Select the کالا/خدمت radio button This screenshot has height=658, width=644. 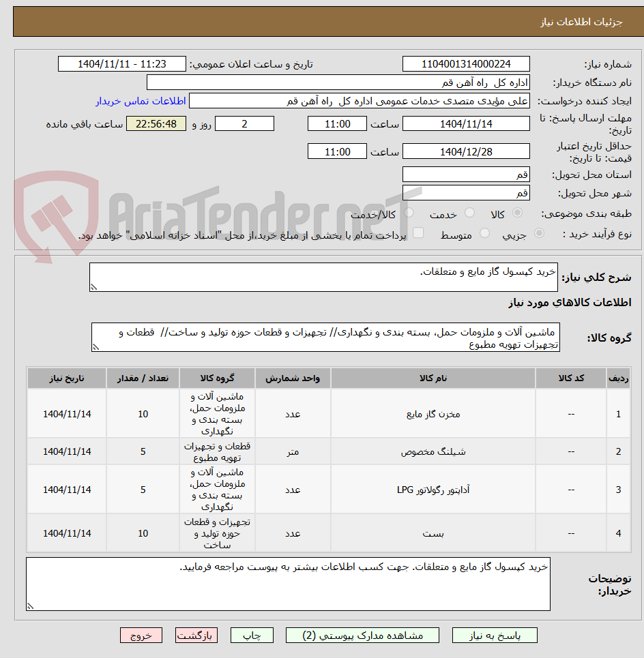point(409,213)
